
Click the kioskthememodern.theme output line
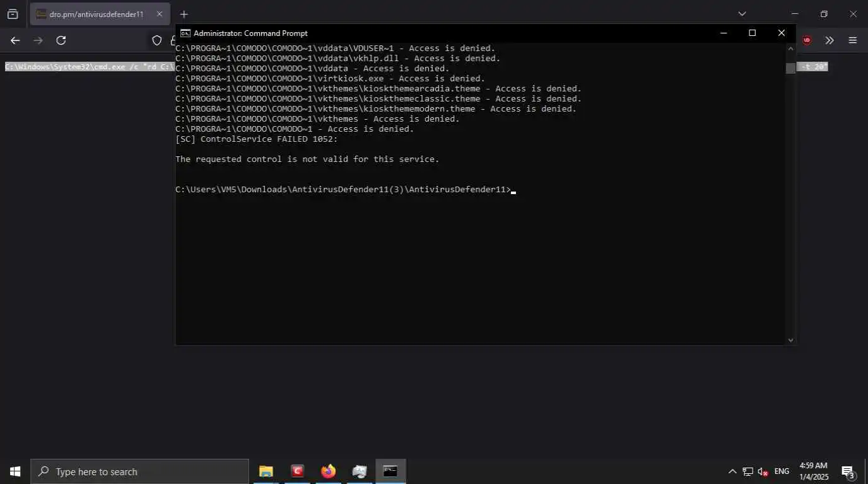pyautogui.click(x=376, y=108)
